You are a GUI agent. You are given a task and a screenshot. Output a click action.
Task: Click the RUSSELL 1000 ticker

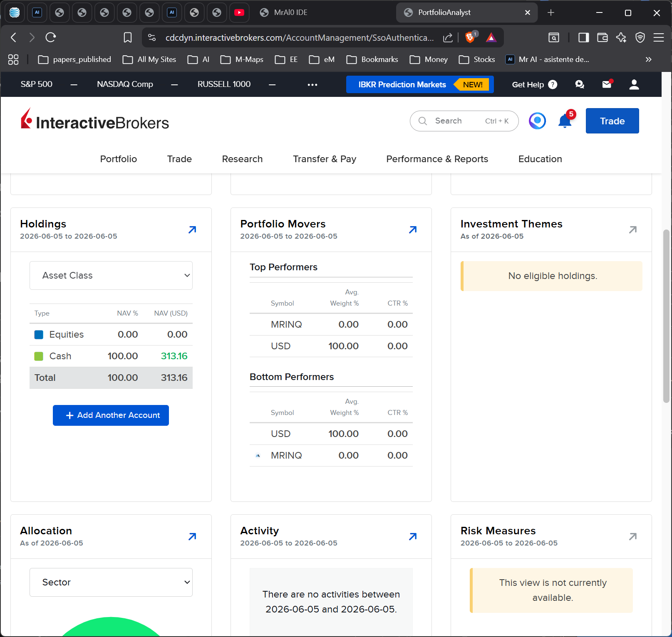(x=224, y=84)
